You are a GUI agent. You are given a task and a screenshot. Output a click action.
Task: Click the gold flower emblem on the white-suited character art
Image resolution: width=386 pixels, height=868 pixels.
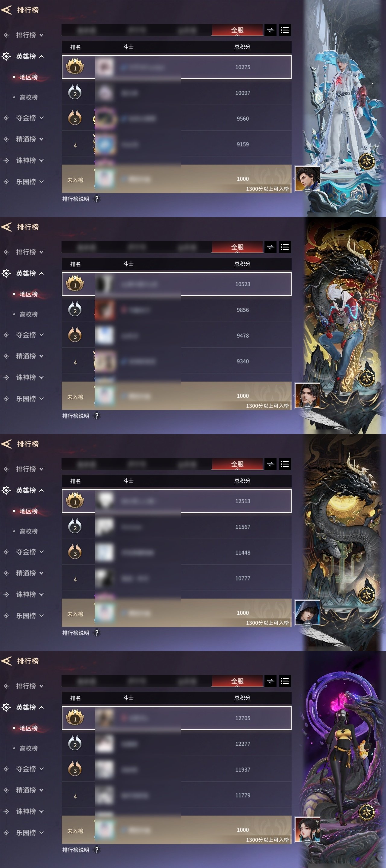click(366, 161)
